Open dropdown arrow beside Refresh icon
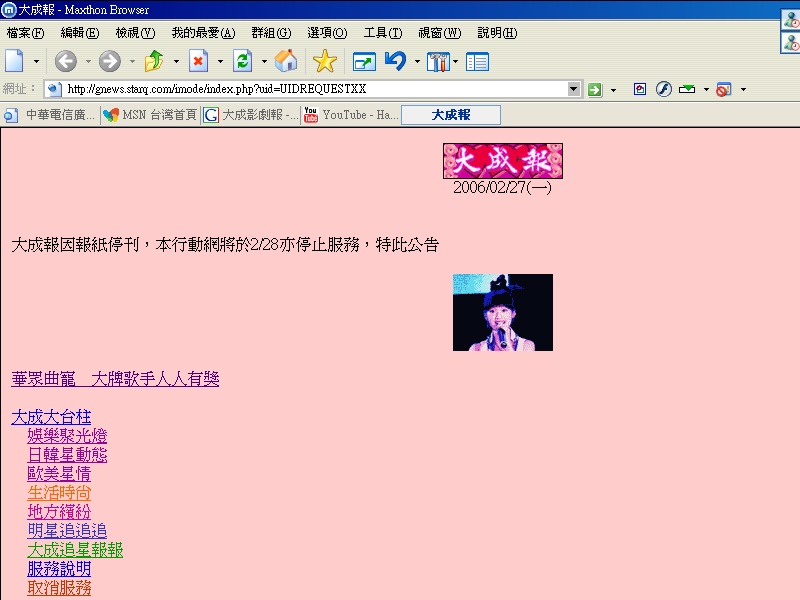Viewport: 800px width, 600px height. point(264,62)
